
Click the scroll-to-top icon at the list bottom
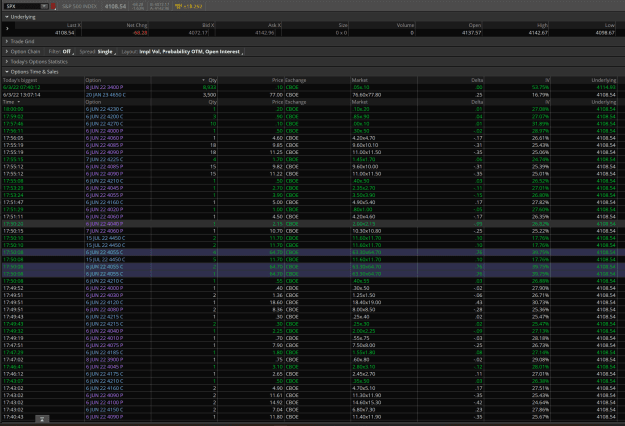(x=42, y=419)
